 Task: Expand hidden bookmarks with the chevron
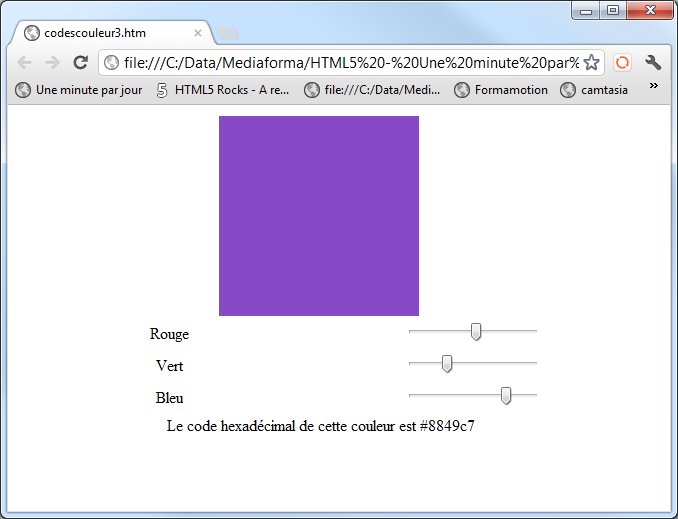click(x=654, y=86)
